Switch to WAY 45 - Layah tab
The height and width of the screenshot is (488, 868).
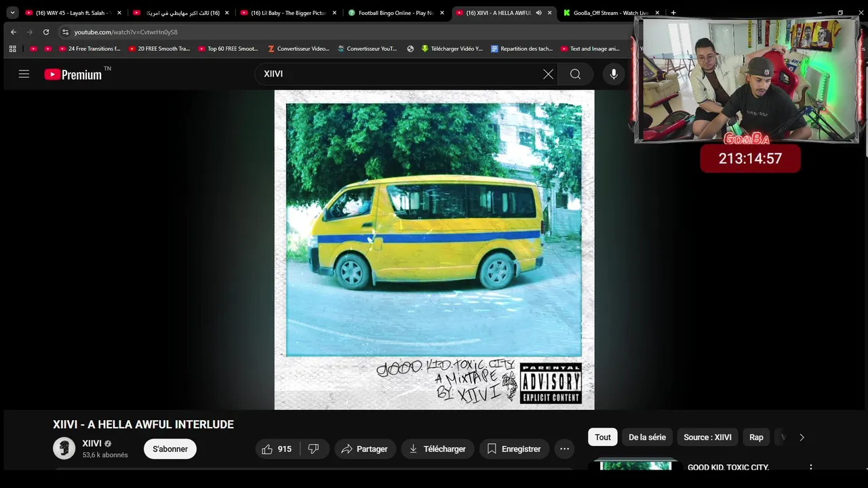point(73,13)
